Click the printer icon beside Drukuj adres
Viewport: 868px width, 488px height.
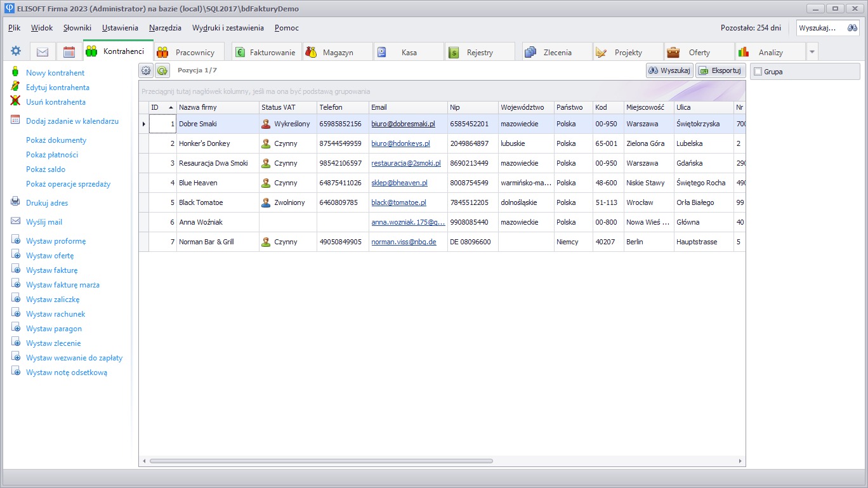click(15, 202)
